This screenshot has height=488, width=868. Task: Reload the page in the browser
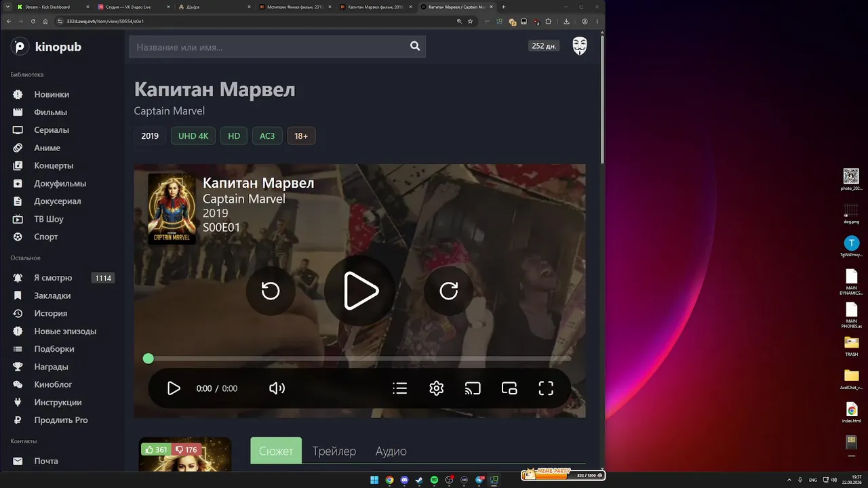click(33, 21)
